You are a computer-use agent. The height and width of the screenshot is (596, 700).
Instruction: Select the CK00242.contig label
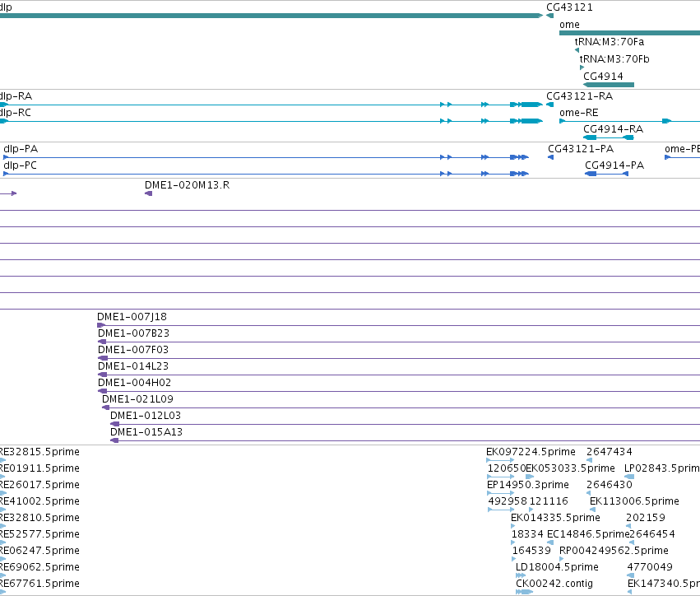pos(554,584)
